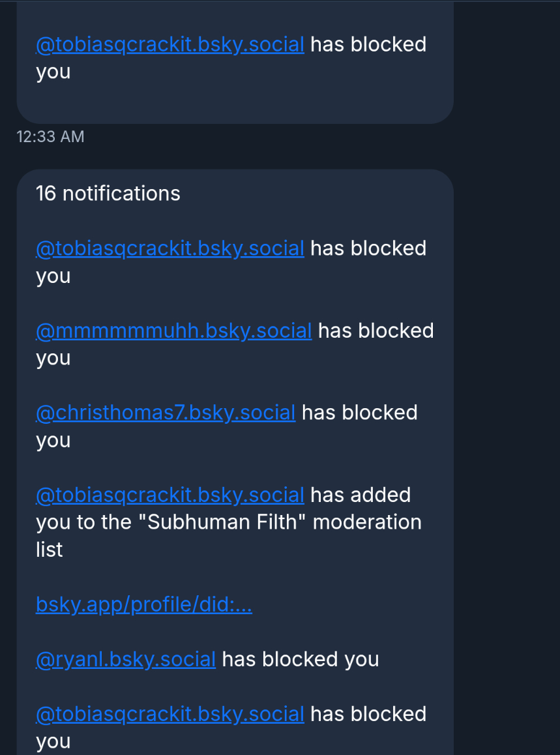The image size is (560, 755).
Task: Click tobiasqcrackit link directly under "16 notifications"
Action: point(169,249)
